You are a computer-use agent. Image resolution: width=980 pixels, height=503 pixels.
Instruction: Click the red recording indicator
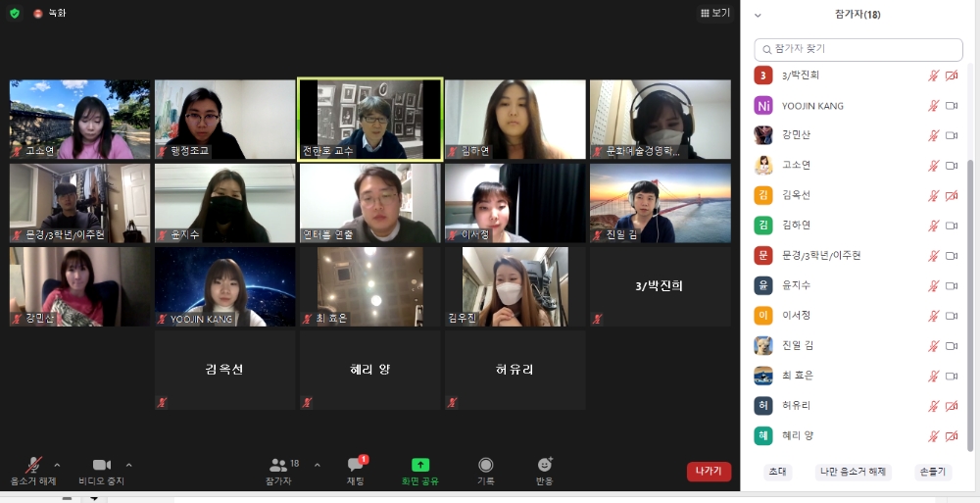point(37,13)
